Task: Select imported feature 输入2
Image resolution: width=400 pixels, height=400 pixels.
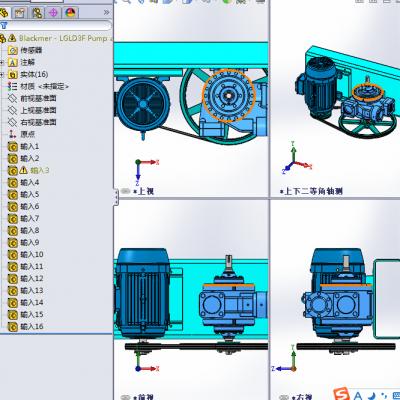Action: 29,158
